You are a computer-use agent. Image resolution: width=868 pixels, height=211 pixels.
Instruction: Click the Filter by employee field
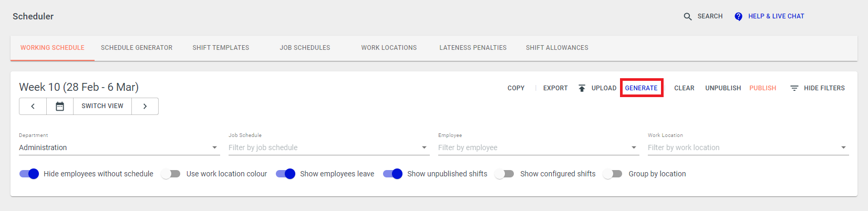539,147
